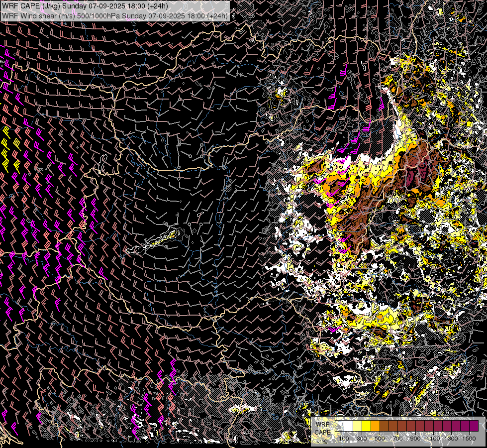Viewport: 487px width, 448px height.
Task: Click the purple swatch ending the legend
Action: point(474,426)
